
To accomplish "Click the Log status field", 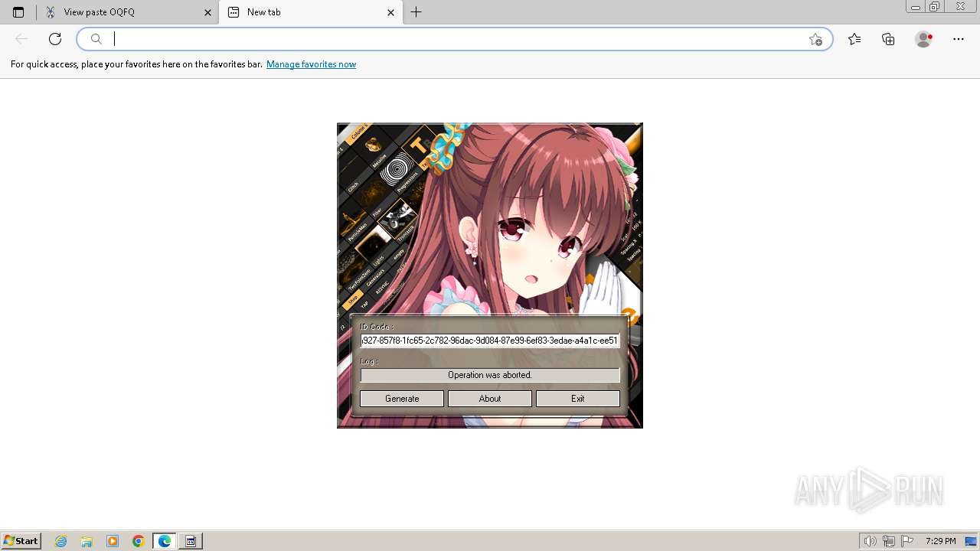I will tap(490, 375).
